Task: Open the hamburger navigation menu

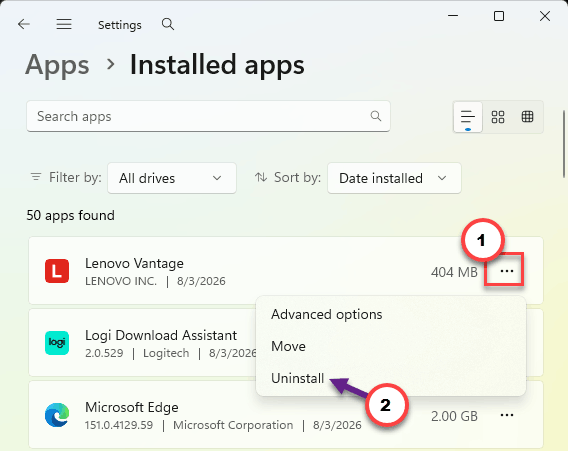Action: tap(64, 24)
